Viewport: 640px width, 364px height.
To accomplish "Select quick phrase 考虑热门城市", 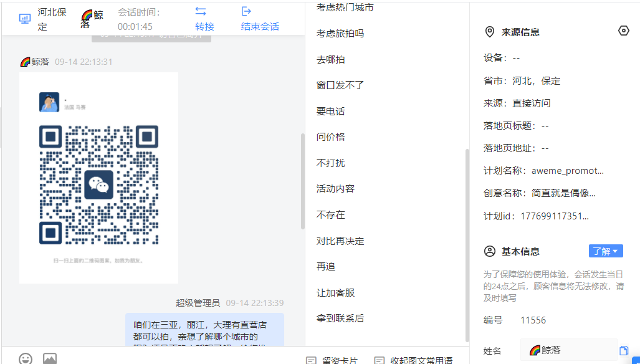I will [345, 7].
